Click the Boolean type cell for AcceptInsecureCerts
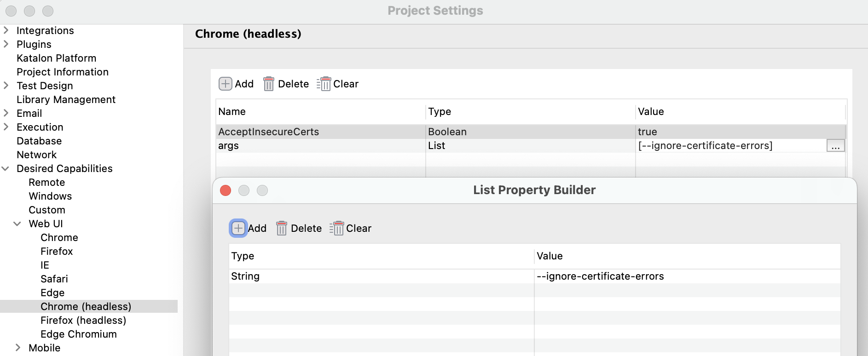Viewport: 868px width, 356px height. [447, 132]
